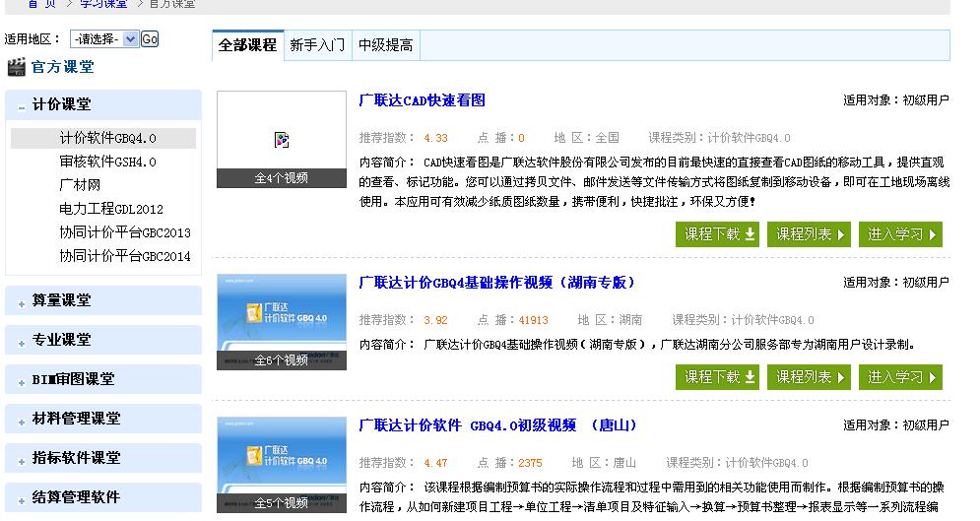Click the 点播 count 2375

(x=530, y=464)
